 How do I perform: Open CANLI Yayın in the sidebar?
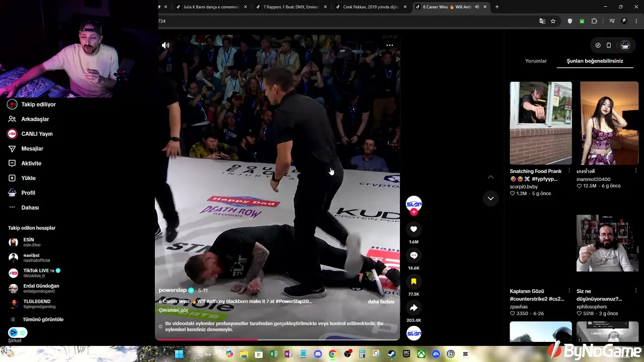[x=30, y=134]
